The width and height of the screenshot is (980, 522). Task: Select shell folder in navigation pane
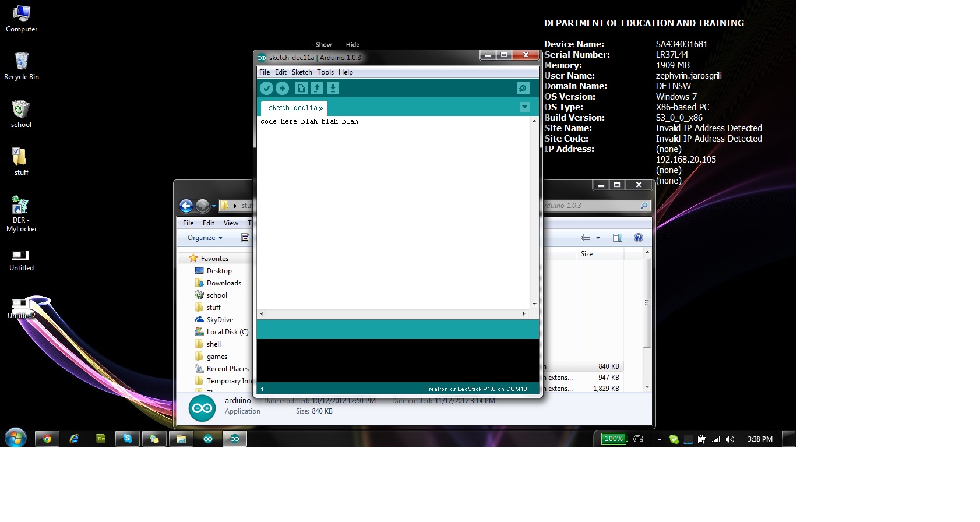(x=214, y=344)
